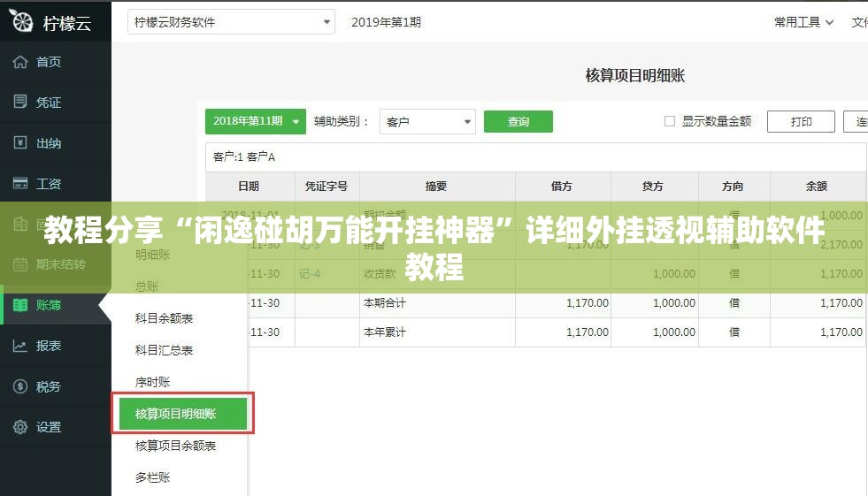This screenshot has width=868, height=496.
Task: Open 辅助类别 客户 dropdown
Action: coord(427,122)
